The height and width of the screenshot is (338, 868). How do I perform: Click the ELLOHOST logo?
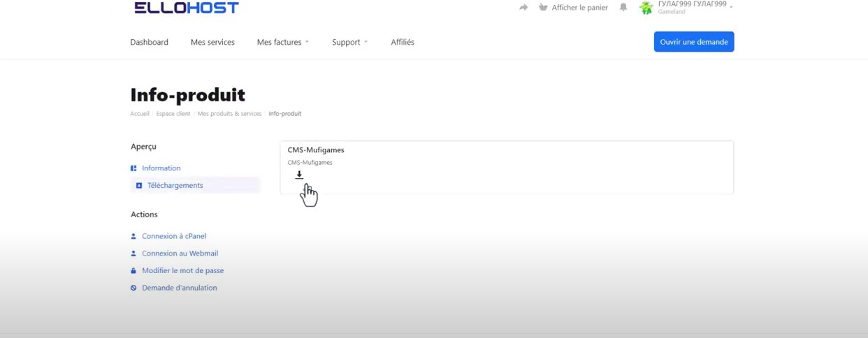click(187, 8)
